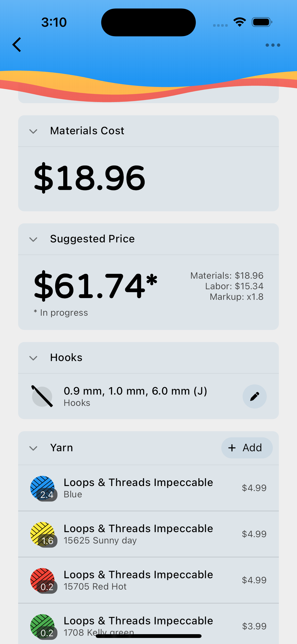Viewport: 297px width, 644px height.
Task: Tap the pencil edit icon for Hooks
Action: 254,396
